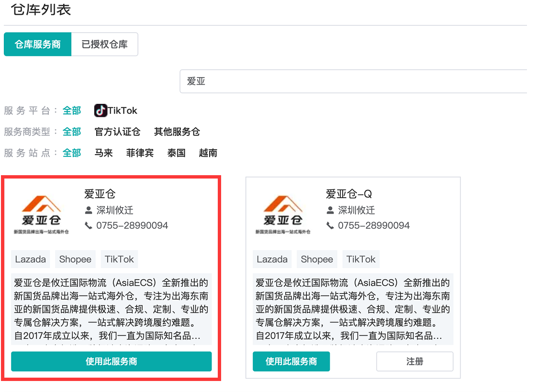This screenshot has width=537, height=392.
Task: Switch to the 仓库服务商 tab
Action: pyautogui.click(x=37, y=44)
